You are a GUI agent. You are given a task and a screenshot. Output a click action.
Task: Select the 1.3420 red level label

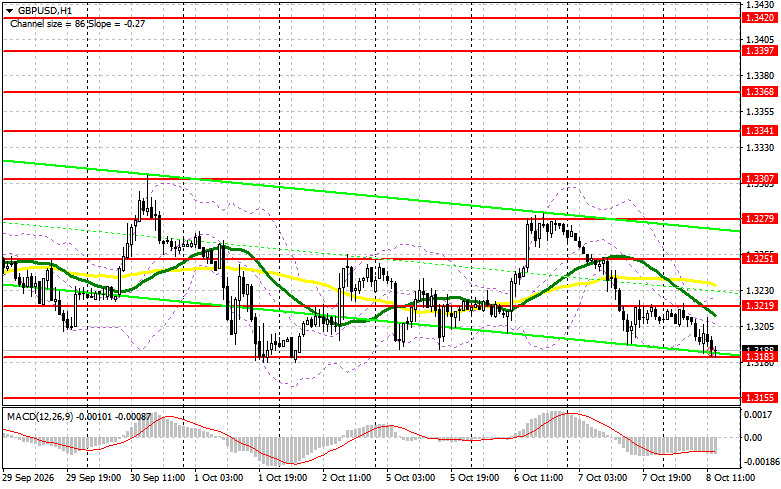coord(759,18)
